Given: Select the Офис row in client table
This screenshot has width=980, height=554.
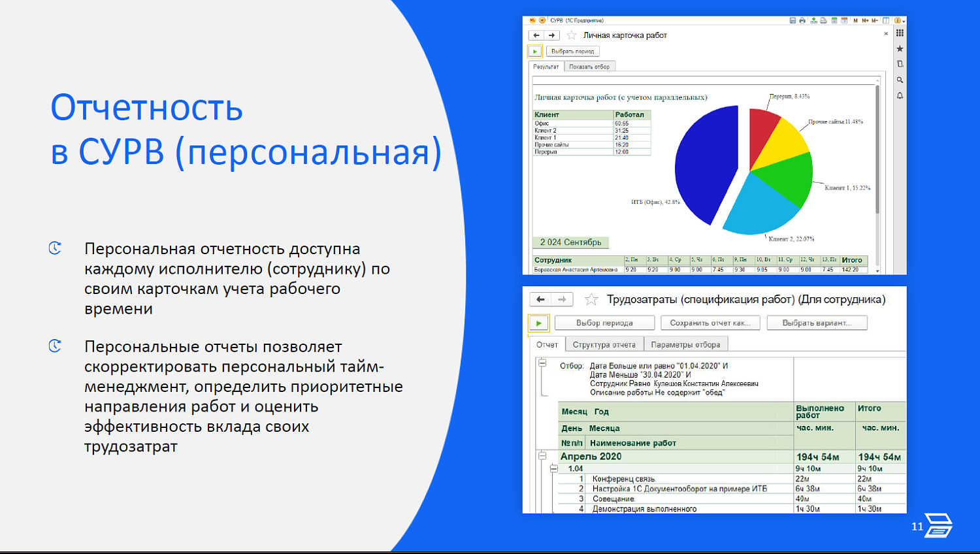Looking at the screenshot, I should [592, 123].
